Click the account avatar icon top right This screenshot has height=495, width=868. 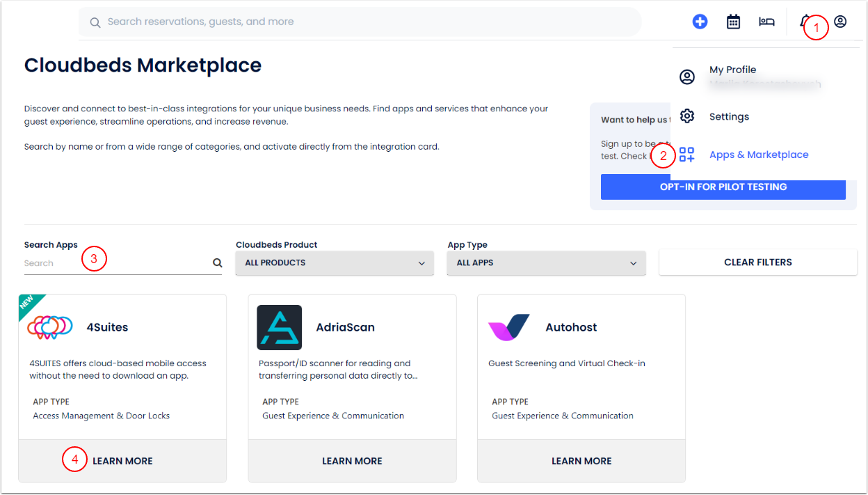coord(840,22)
